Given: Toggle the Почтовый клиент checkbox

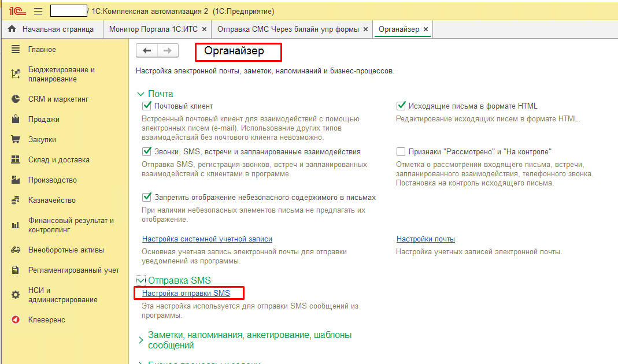Looking at the screenshot, I should pyautogui.click(x=147, y=106).
